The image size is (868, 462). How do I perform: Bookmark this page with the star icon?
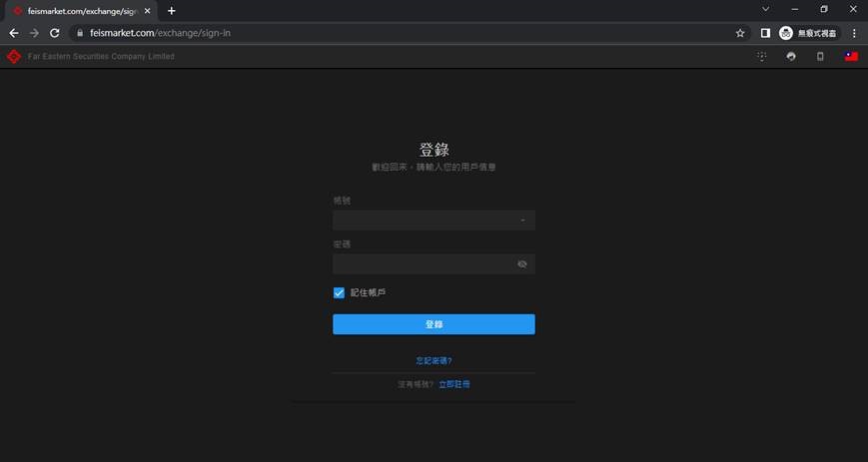tap(740, 33)
